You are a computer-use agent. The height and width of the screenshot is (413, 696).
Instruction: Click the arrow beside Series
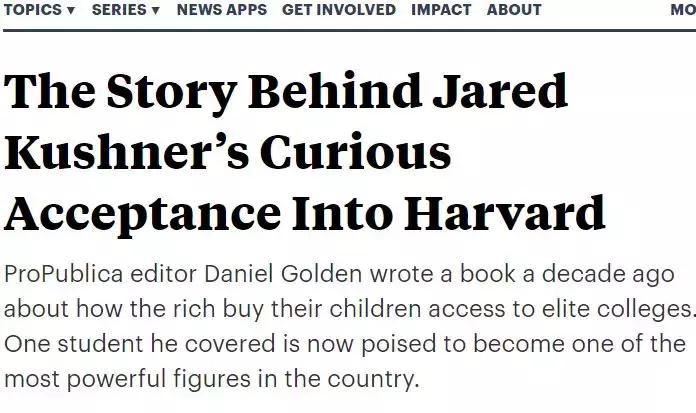pyautogui.click(x=156, y=11)
